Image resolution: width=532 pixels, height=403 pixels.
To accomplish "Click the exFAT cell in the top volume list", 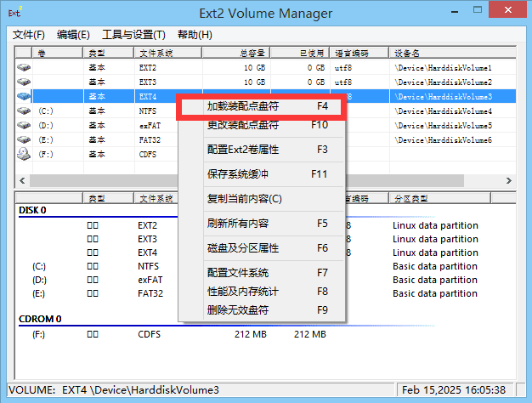I will click(x=150, y=126).
